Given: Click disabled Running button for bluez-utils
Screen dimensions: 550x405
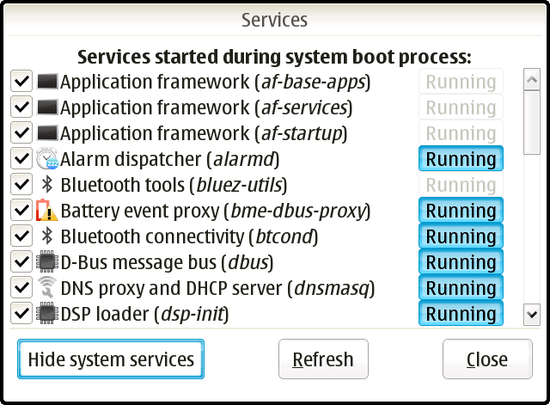Looking at the screenshot, I should (x=461, y=184).
